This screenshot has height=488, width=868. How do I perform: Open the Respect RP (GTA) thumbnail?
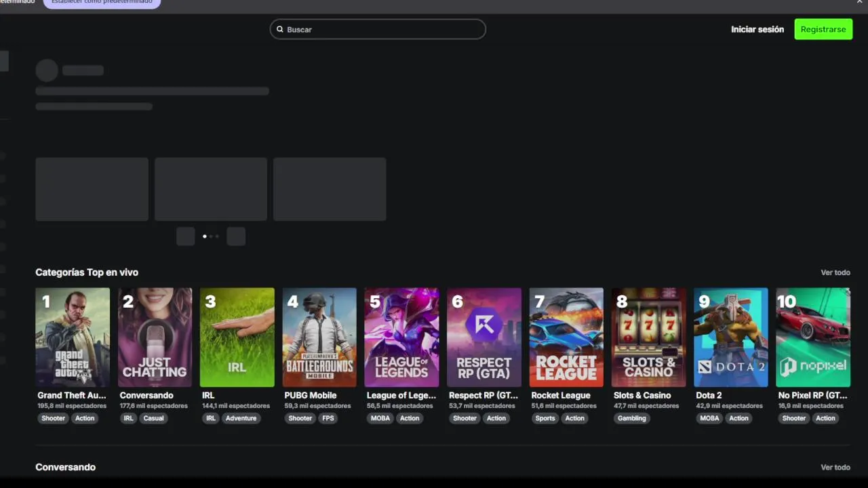tap(484, 338)
